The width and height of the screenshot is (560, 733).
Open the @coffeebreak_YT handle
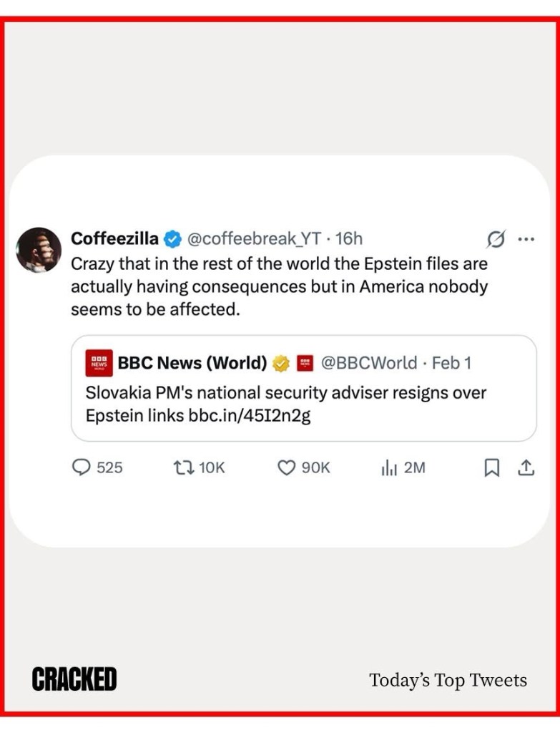click(254, 239)
